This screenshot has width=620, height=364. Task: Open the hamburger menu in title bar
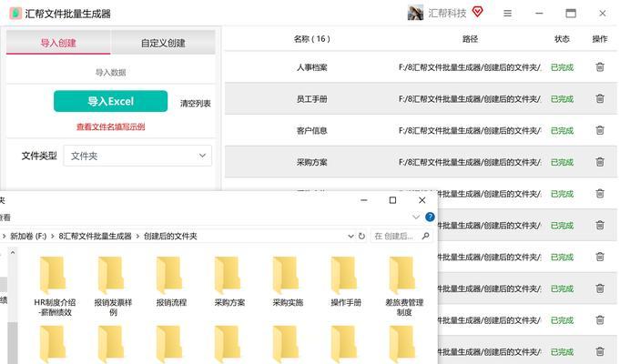(x=507, y=14)
